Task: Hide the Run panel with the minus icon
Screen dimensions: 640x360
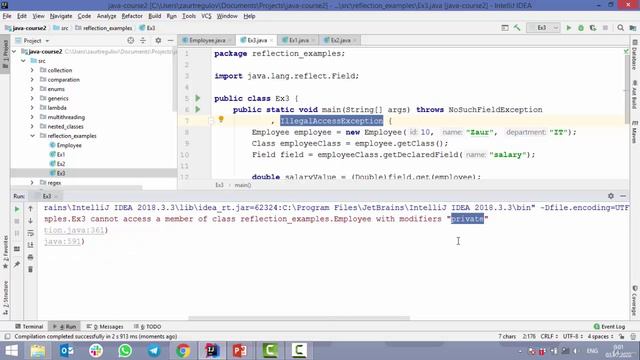Action: tap(623, 196)
